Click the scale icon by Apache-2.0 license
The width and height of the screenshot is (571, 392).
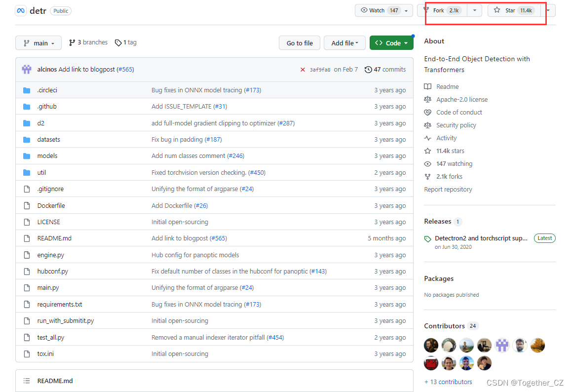(427, 99)
